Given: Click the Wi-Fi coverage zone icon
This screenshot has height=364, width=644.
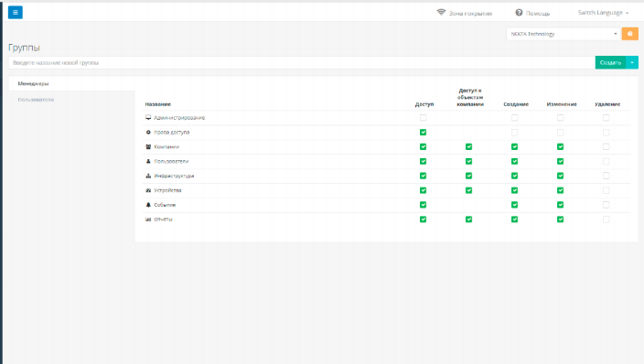Looking at the screenshot, I should [441, 12].
